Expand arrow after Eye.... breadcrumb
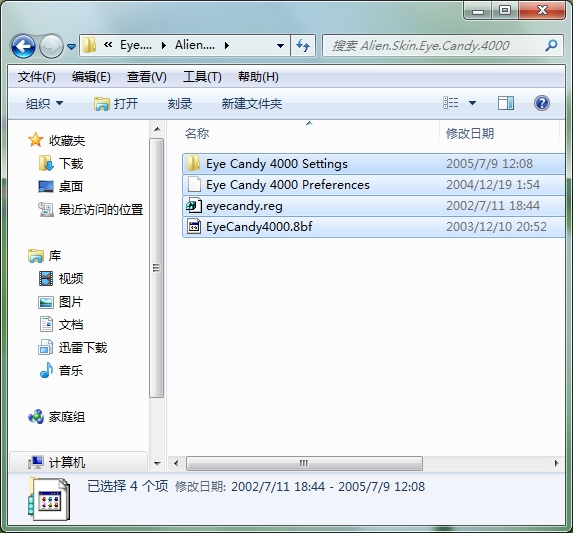This screenshot has width=573, height=533. pos(164,46)
